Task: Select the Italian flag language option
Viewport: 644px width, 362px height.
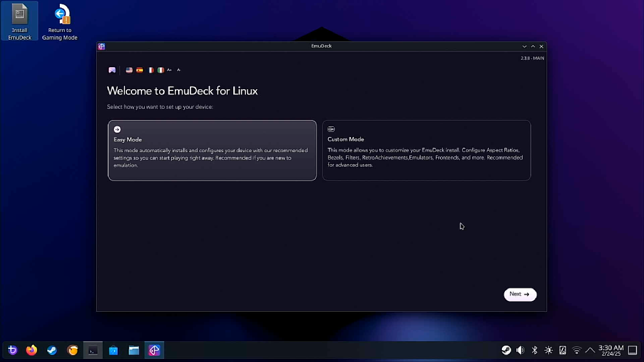Action: coord(160,70)
